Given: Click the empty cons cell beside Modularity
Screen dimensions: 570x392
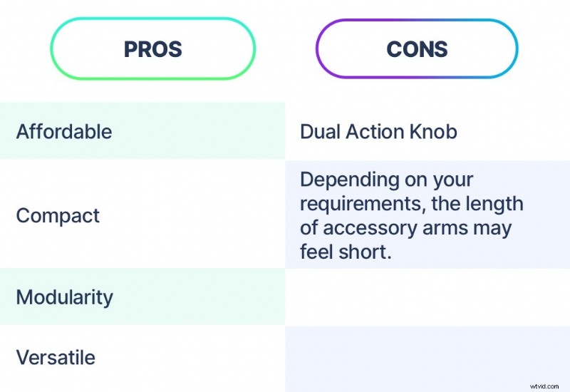Looking at the screenshot, I should pyautogui.click(x=427, y=296).
